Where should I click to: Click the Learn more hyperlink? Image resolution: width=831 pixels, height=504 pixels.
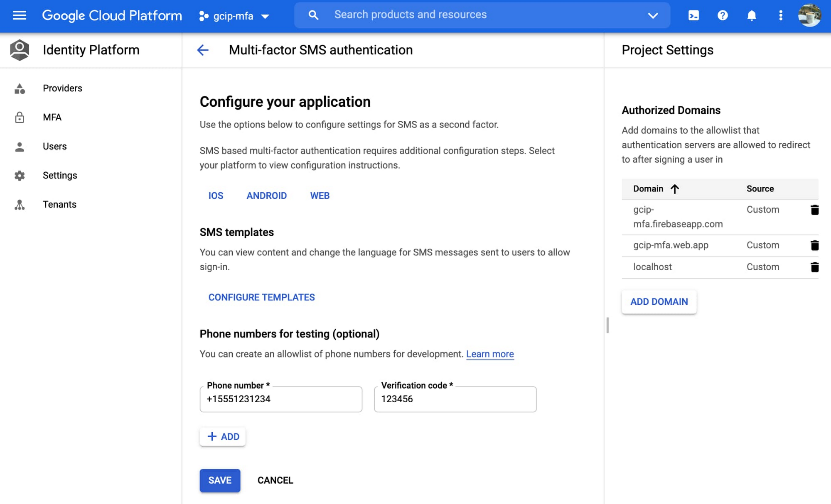tap(490, 353)
